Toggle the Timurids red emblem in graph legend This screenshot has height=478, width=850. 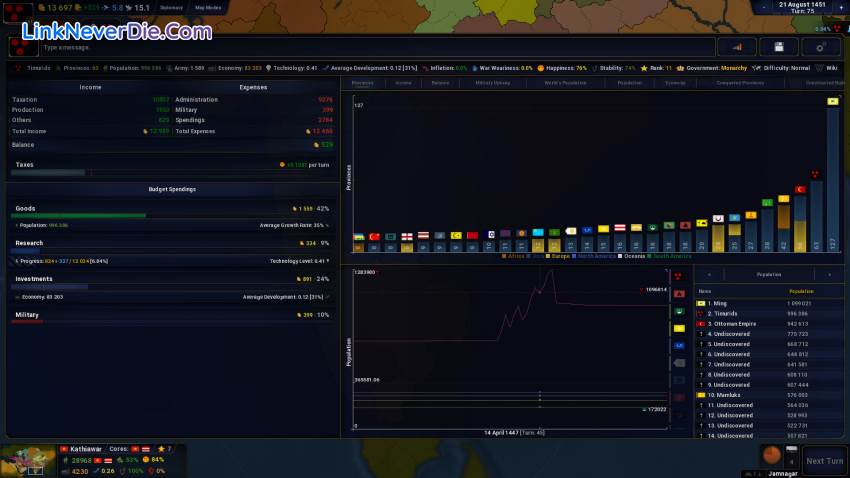(x=679, y=275)
